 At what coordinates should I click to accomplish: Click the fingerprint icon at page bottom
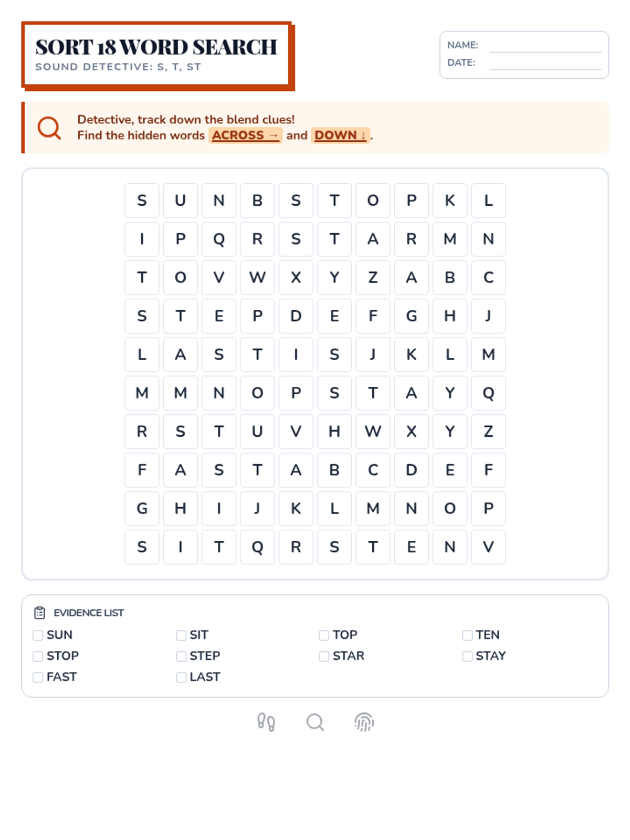tap(364, 722)
